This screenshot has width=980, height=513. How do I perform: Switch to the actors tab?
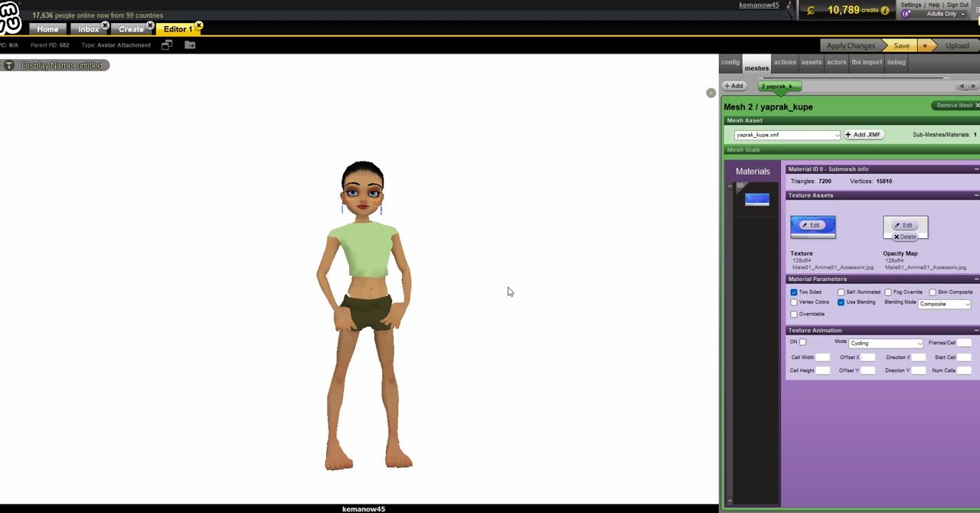[837, 63]
